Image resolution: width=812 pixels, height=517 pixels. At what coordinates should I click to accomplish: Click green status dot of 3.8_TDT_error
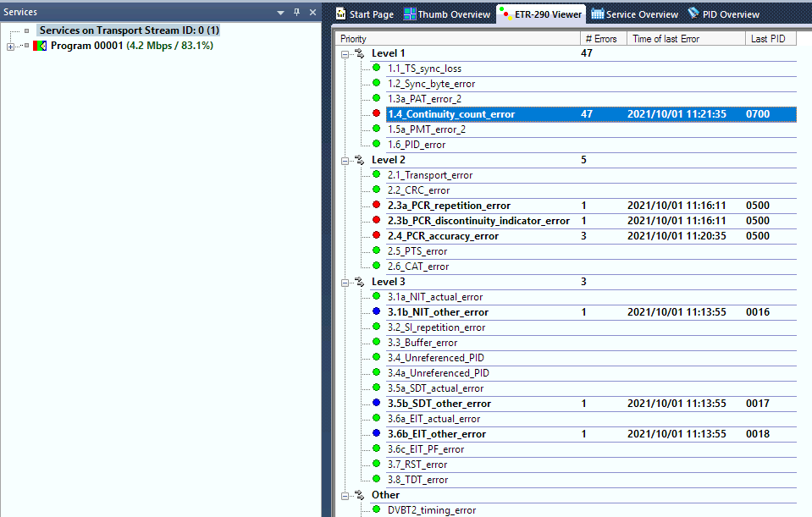377,479
